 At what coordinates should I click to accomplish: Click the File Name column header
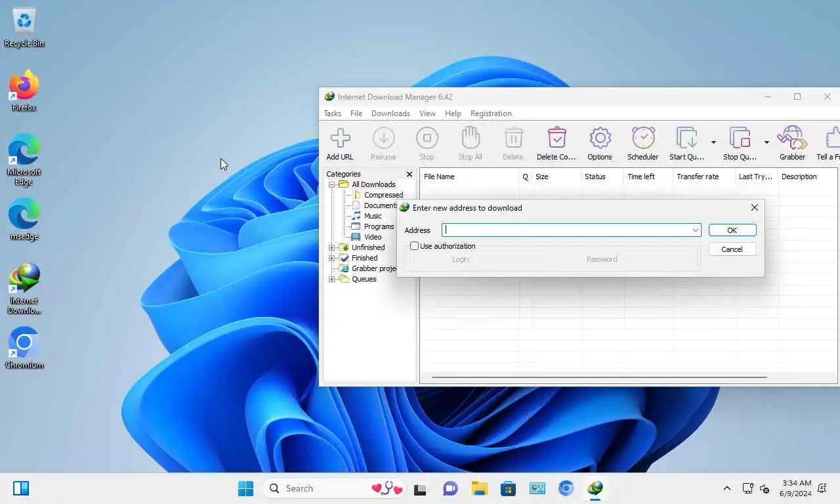469,177
